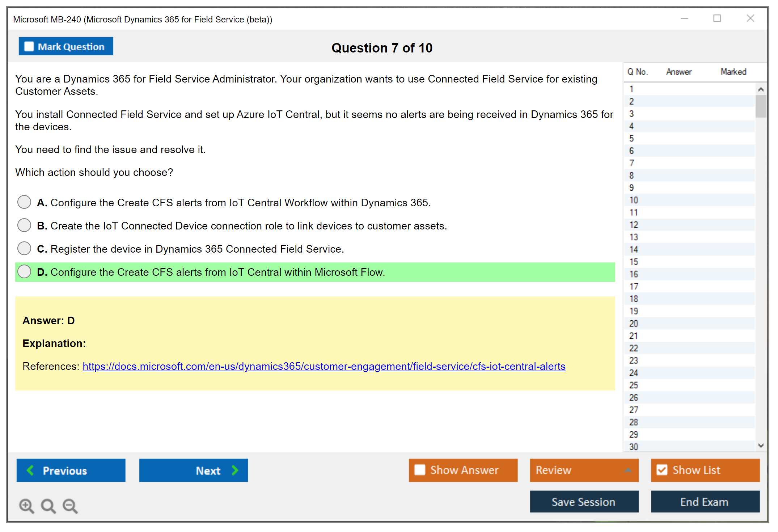Click the zoom in magnifier icon

click(x=26, y=506)
